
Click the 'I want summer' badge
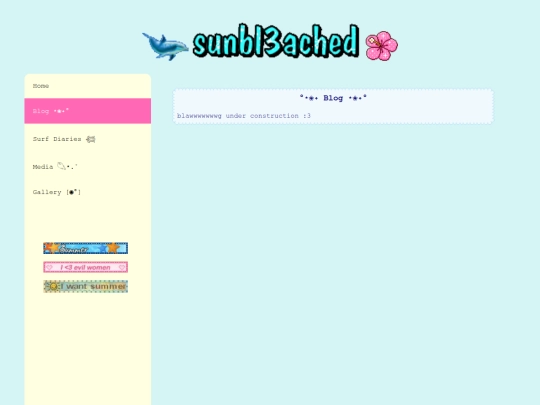[x=85, y=287]
